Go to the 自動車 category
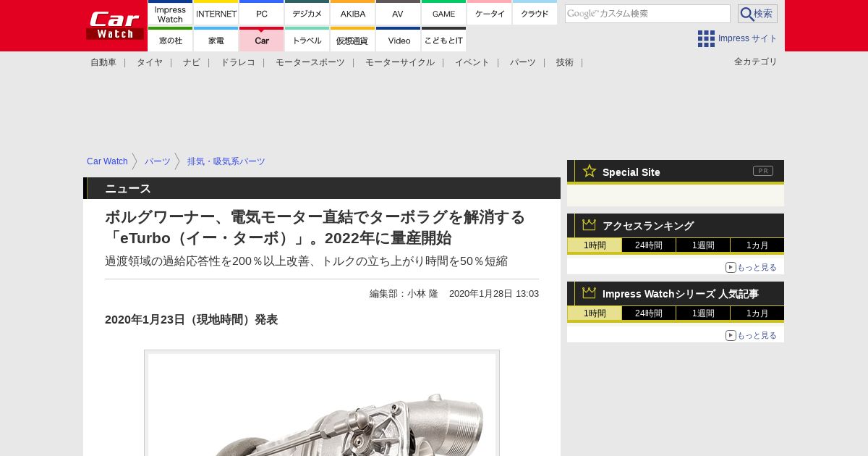868x456 pixels. 103,62
